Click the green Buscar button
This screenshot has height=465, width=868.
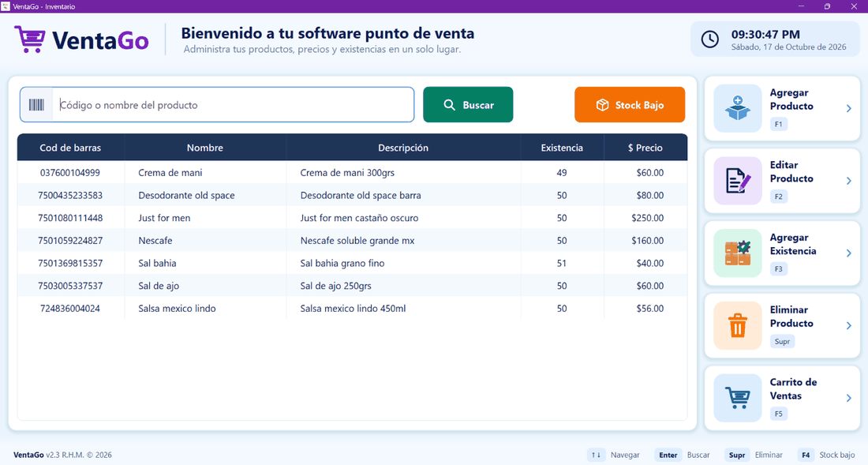tap(468, 105)
